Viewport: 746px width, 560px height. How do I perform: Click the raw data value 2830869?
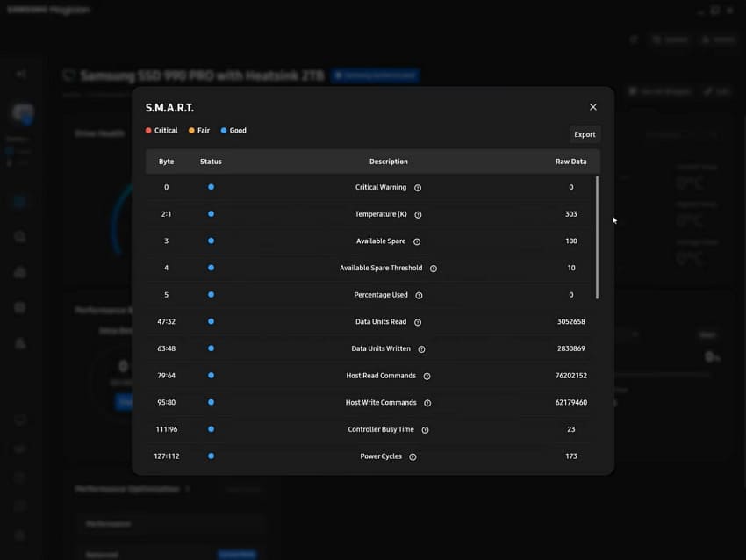571,348
